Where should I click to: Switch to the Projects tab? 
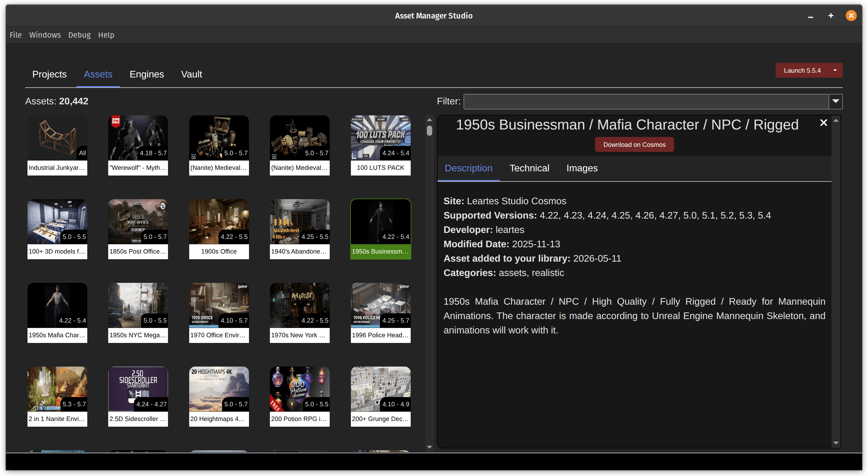(x=49, y=74)
